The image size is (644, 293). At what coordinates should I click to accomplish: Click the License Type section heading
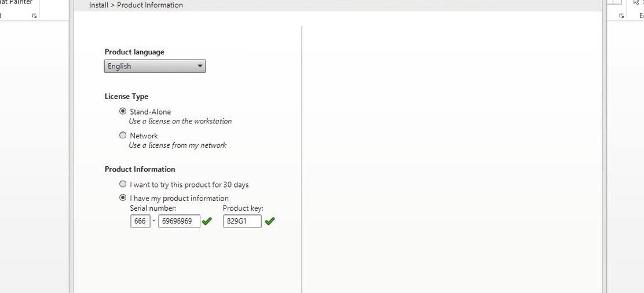click(126, 97)
